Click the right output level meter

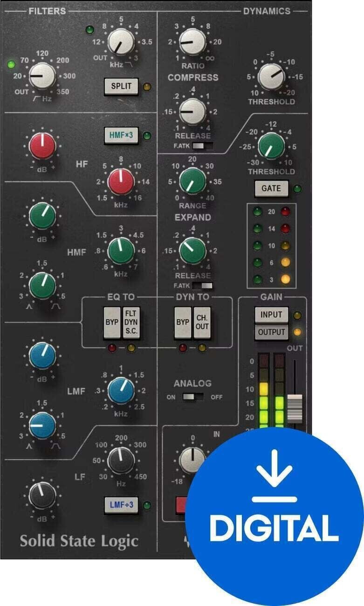pyautogui.click(x=279, y=391)
